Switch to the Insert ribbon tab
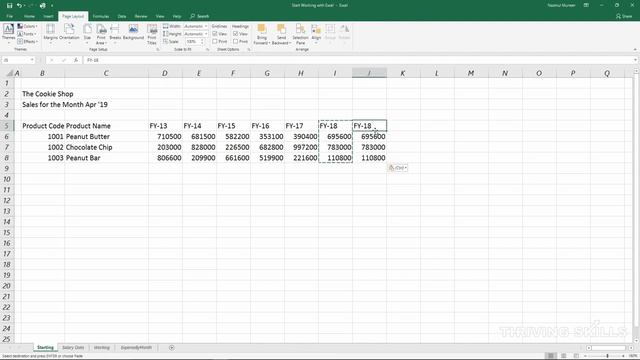The image size is (640, 360). coord(49,16)
